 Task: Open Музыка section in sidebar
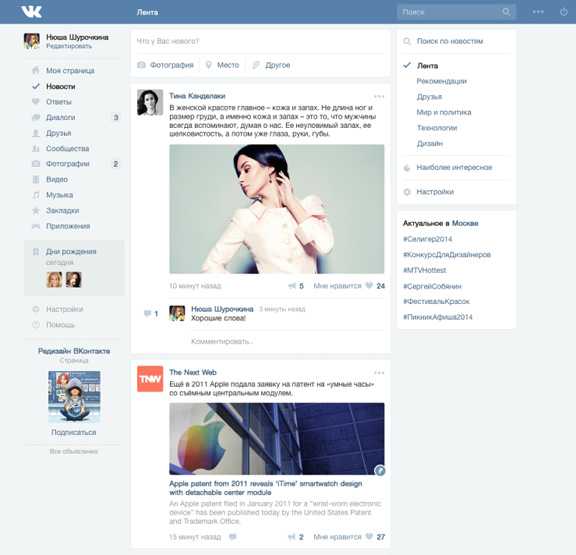[x=60, y=195]
